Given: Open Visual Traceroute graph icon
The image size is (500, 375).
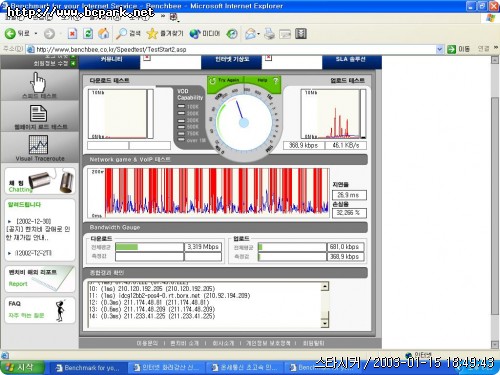Looking at the screenshot, I should click(38, 144).
